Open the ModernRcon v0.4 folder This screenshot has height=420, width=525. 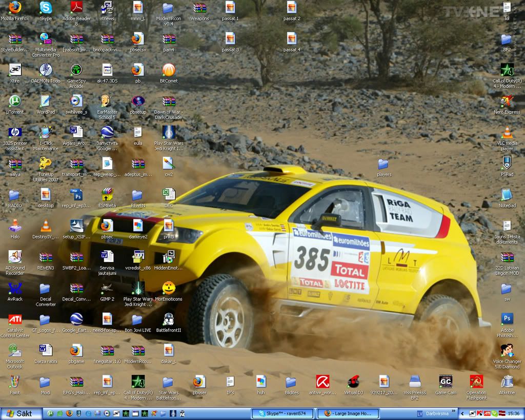point(169,13)
